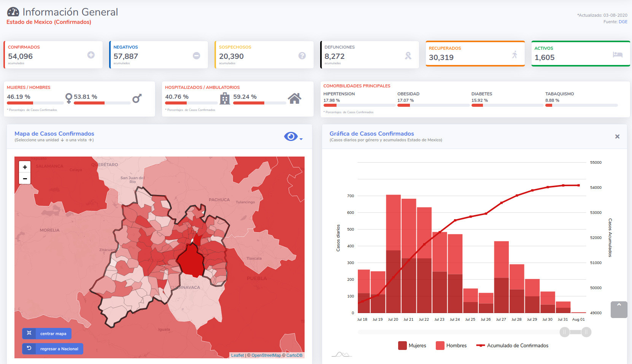Viewport: 632px width, 364px height.
Task: Click the minus icon in Negativos card
Action: point(196,55)
